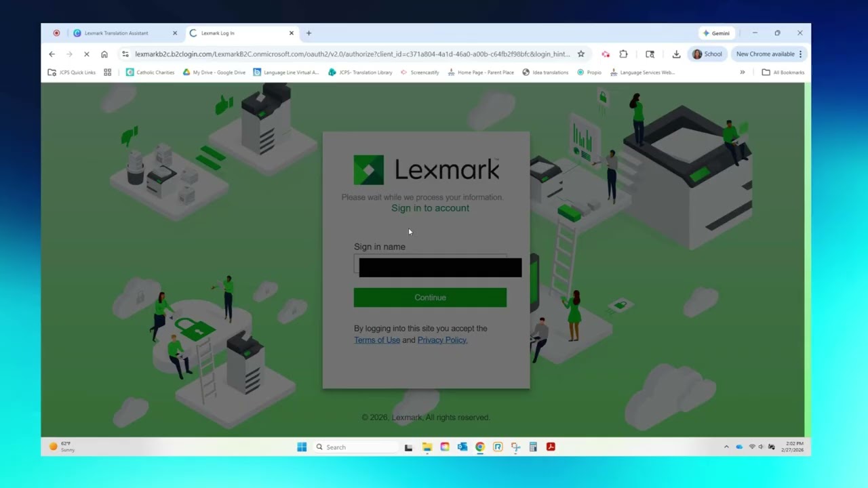Image resolution: width=868 pixels, height=488 pixels.
Task: Click the Sign in name input field
Action: (430, 265)
